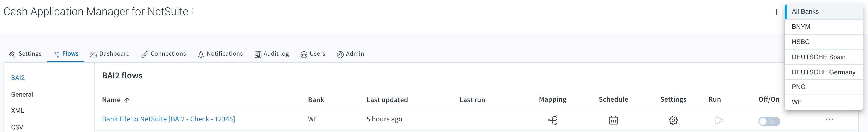Open the three-dots more actions menu

coord(829,120)
